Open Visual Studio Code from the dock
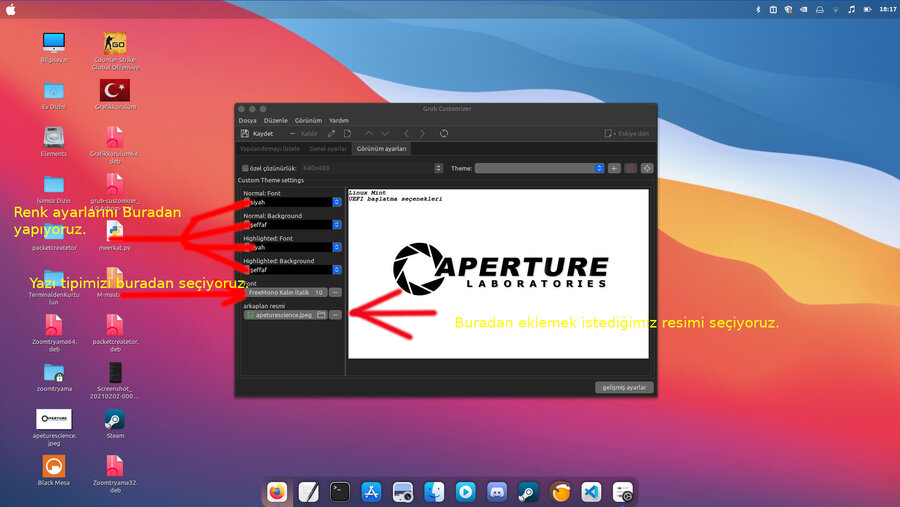This screenshot has height=507, width=900. (591, 492)
